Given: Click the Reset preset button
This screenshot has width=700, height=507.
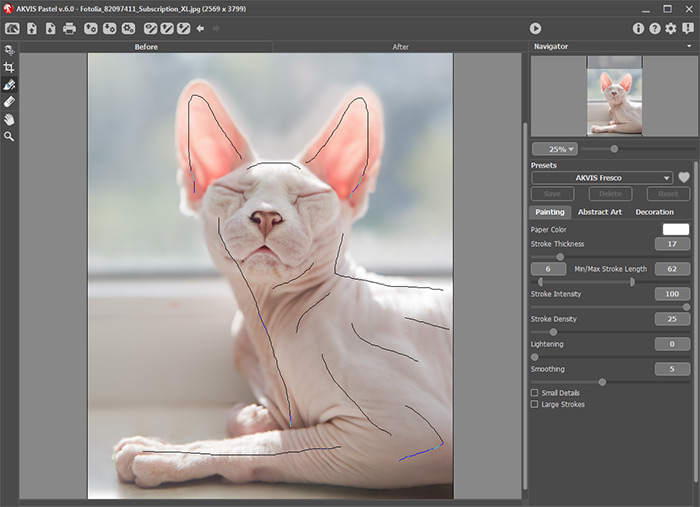Looking at the screenshot, I should click(668, 194).
